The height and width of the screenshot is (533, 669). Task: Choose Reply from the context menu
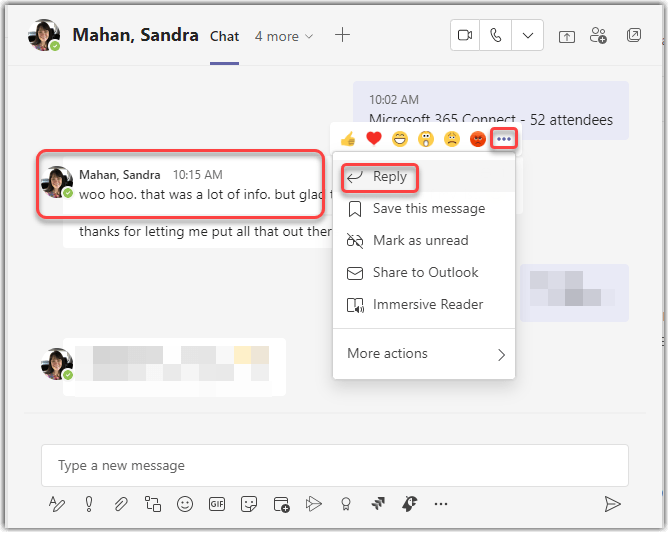389,177
